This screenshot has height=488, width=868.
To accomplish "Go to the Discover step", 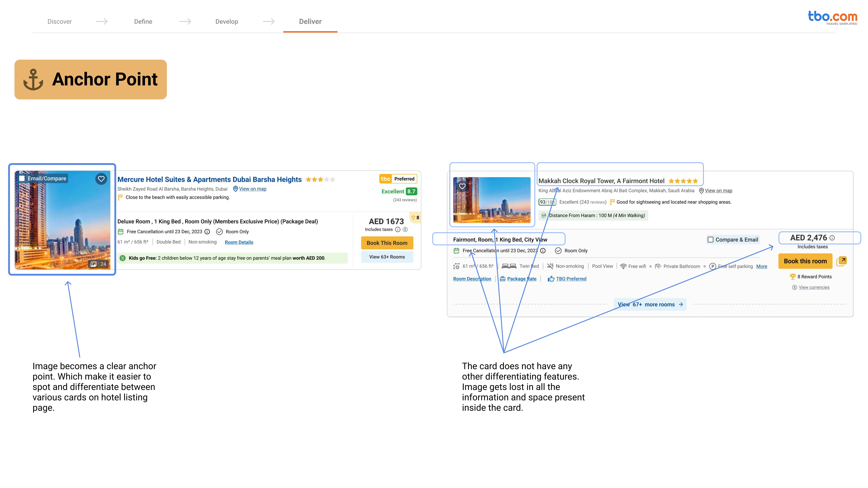I will (60, 22).
